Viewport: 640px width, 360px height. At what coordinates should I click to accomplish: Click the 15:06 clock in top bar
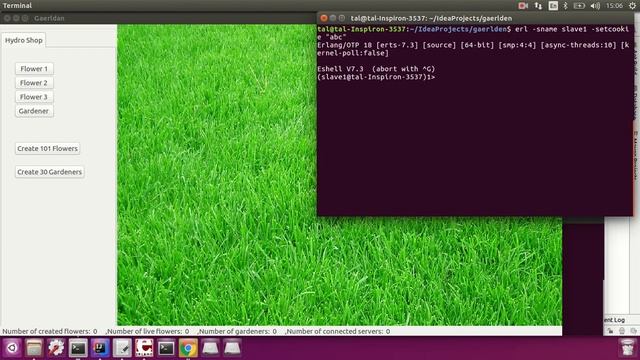pos(614,5)
